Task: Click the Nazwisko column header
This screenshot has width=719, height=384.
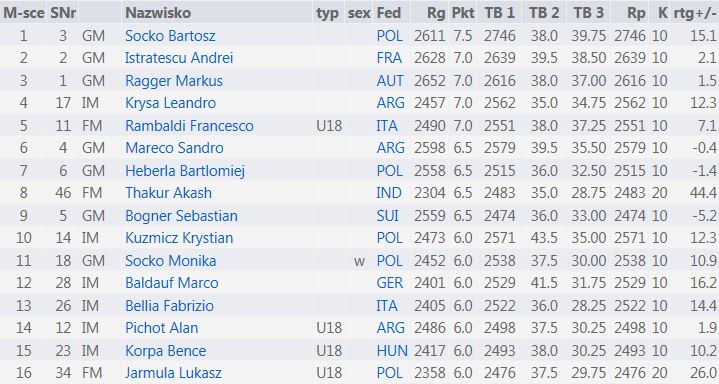Action: (158, 13)
